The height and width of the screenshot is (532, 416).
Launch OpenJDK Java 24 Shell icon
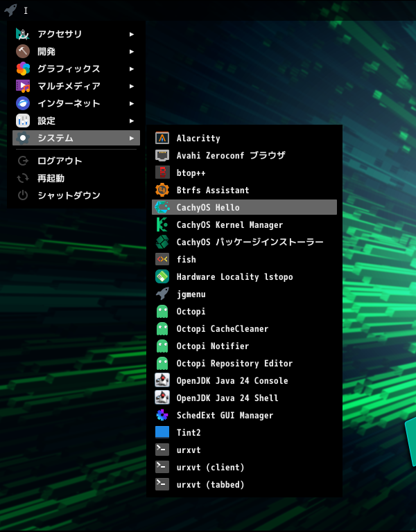click(x=162, y=398)
